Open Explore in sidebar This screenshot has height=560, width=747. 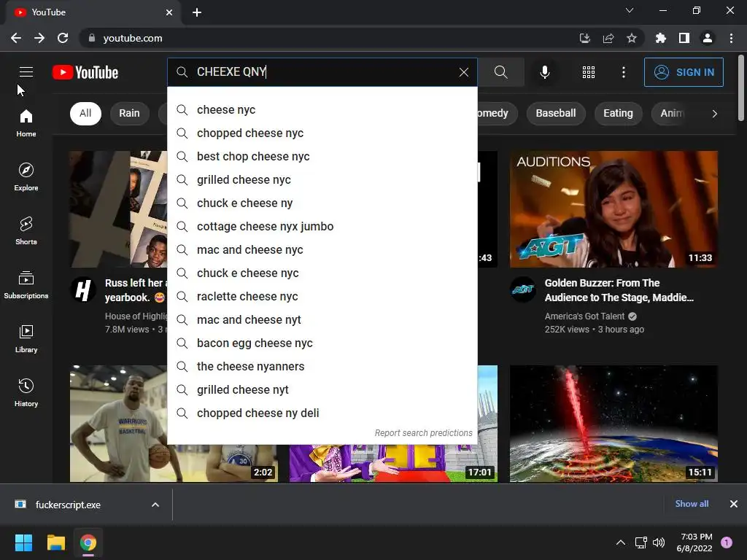pos(26,177)
